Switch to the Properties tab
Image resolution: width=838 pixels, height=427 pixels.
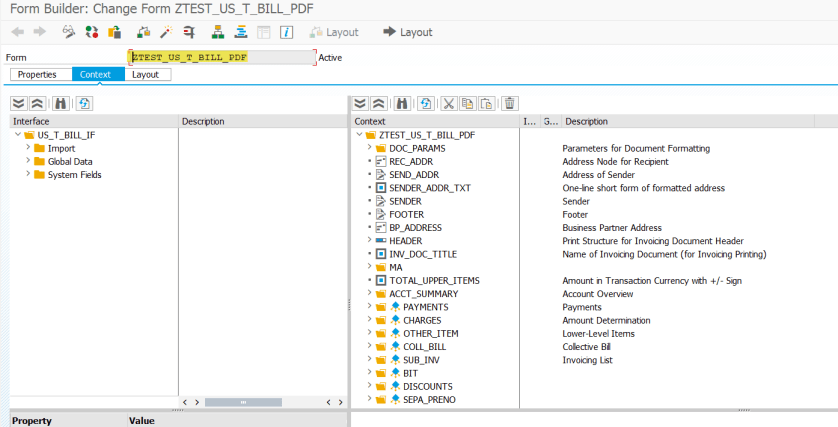point(37,75)
